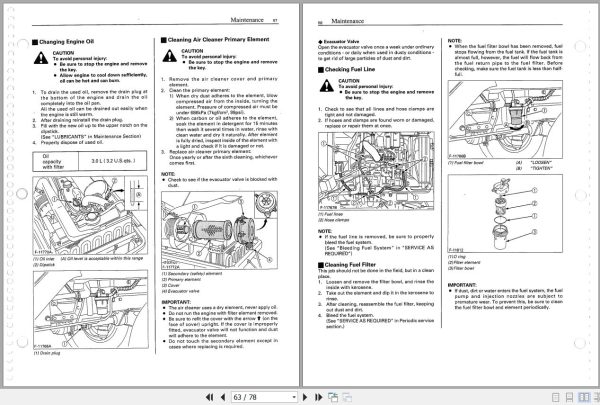600x405 pixels.
Task: Switch to single page layout
Action: [556, 397]
